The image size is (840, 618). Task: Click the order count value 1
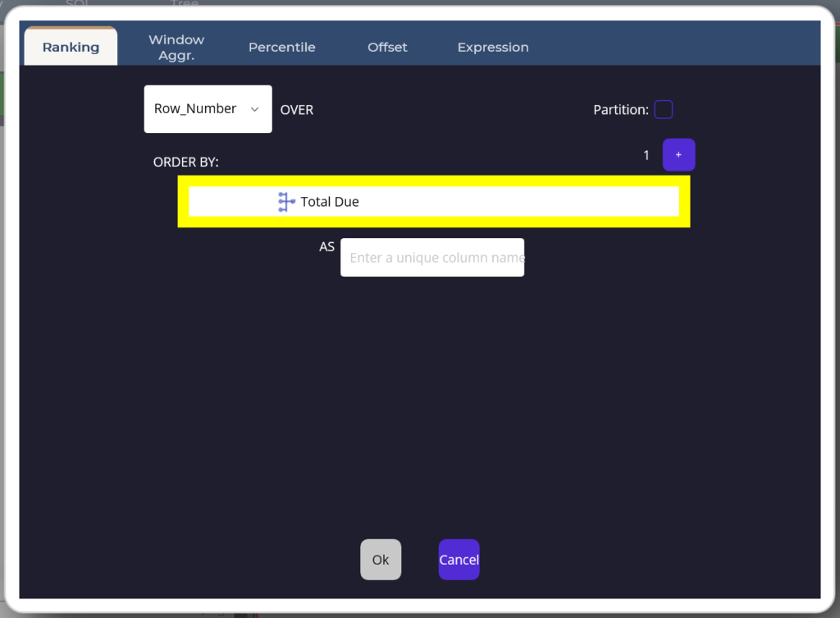(646, 155)
